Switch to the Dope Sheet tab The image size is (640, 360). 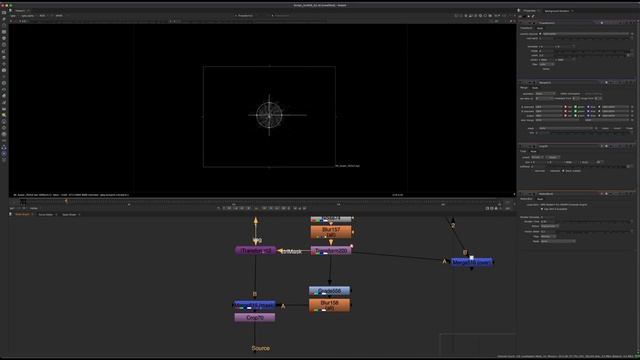point(69,214)
